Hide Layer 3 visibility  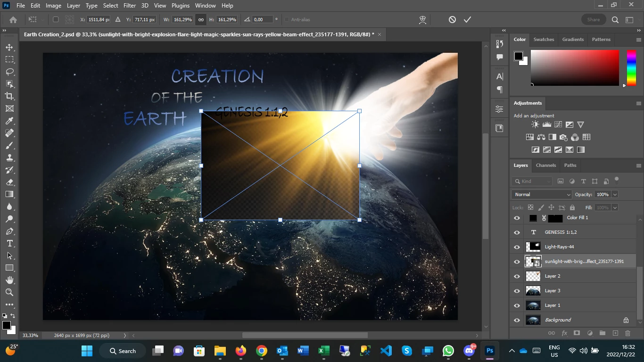517,291
